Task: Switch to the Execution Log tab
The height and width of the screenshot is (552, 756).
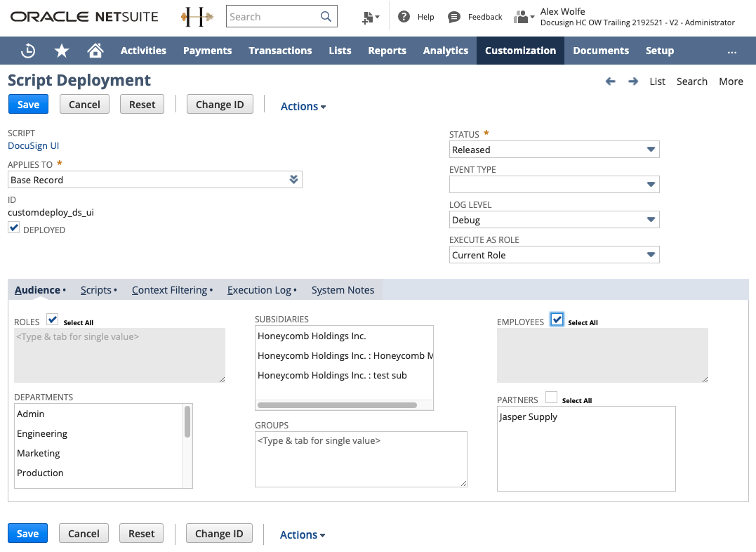Action: coord(259,289)
